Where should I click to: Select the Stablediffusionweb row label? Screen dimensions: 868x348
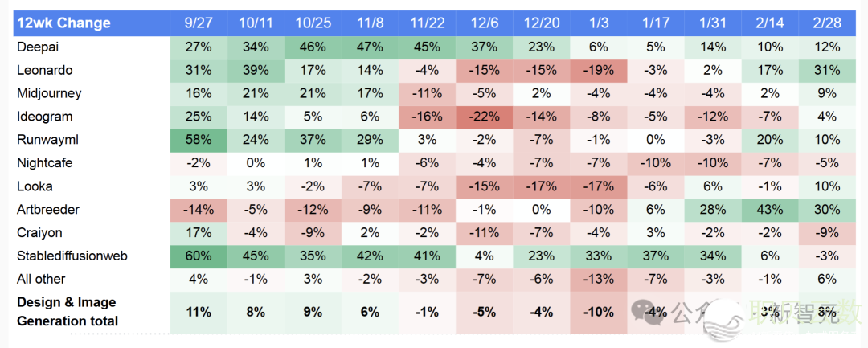coord(72,256)
